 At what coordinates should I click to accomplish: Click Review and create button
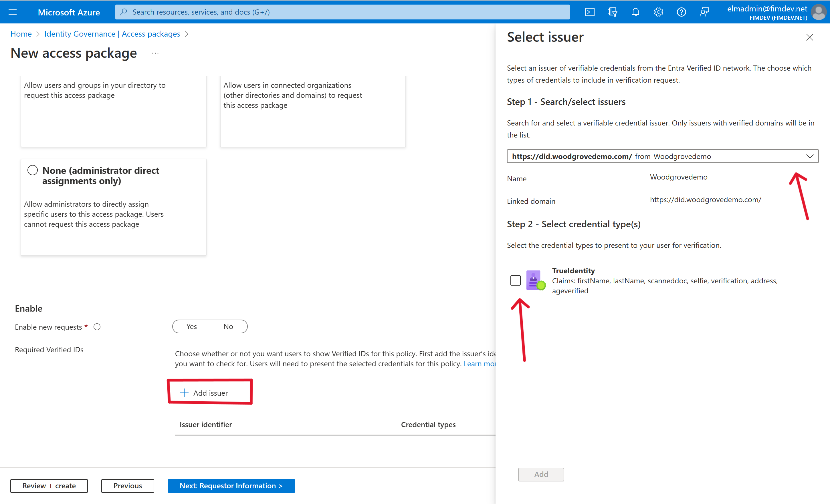(x=49, y=486)
